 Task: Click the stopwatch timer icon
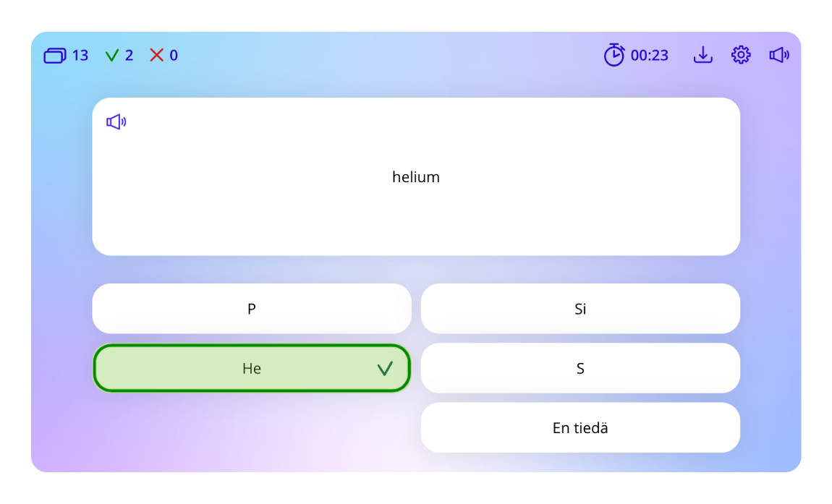coord(614,55)
